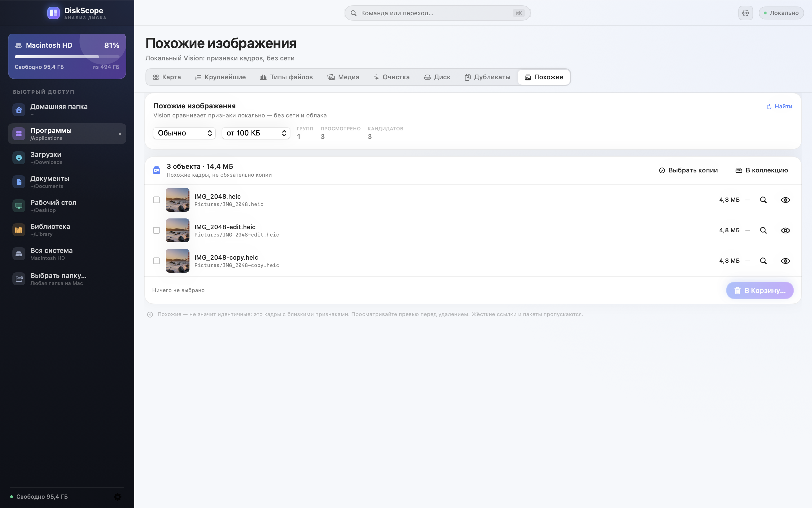Click the sidebar bottom gear icon

pyautogui.click(x=118, y=497)
